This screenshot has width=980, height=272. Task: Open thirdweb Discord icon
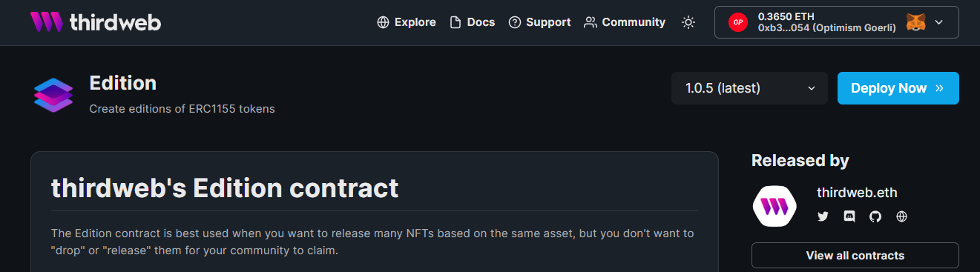(849, 216)
